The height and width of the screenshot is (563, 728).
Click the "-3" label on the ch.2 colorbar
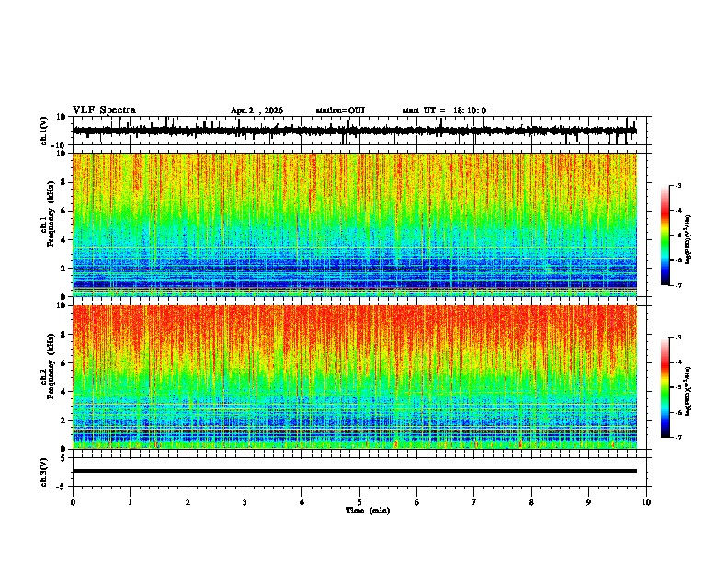(x=677, y=338)
